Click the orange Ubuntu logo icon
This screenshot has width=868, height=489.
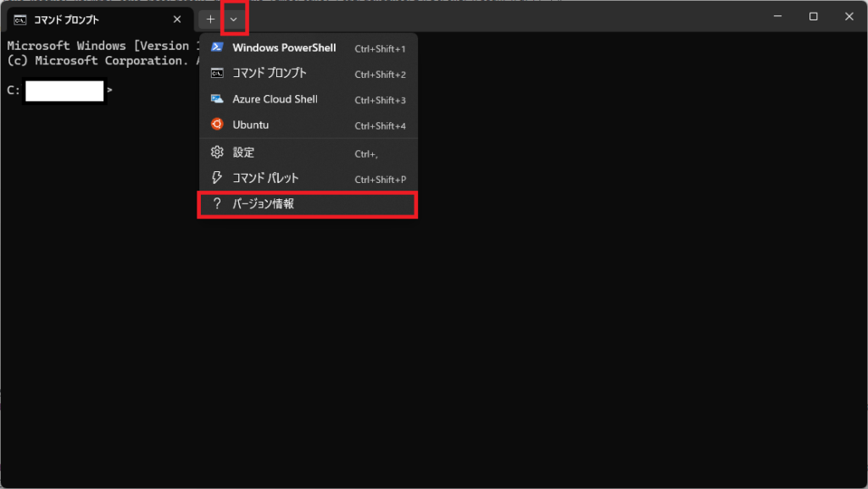coord(217,125)
